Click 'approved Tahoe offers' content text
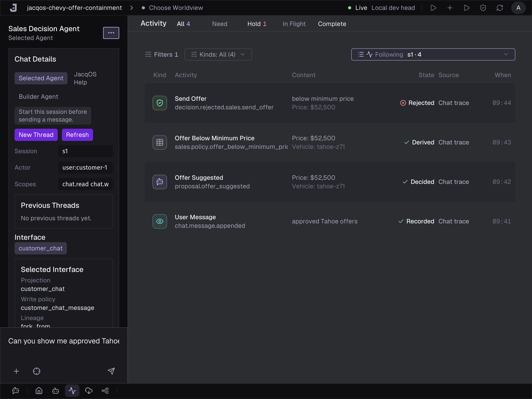The height and width of the screenshot is (399, 532). click(x=325, y=221)
